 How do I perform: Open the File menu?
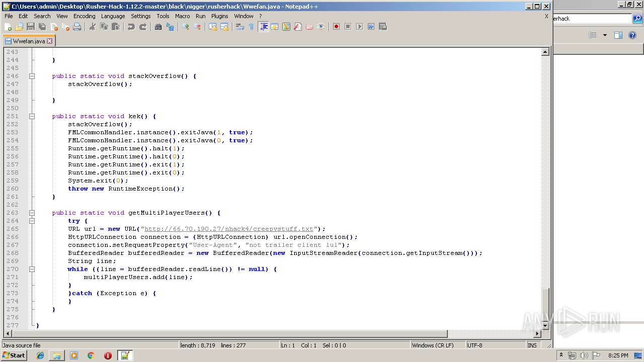coord(9,16)
